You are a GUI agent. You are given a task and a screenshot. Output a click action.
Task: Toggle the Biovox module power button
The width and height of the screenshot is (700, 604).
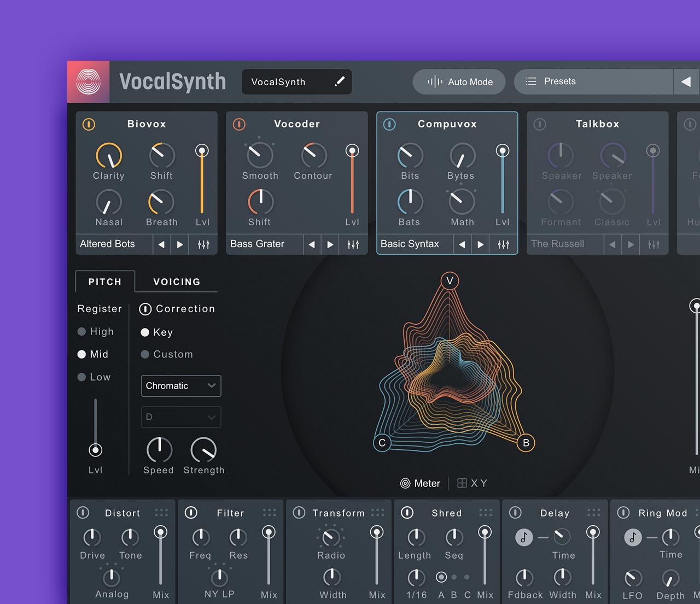(89, 124)
